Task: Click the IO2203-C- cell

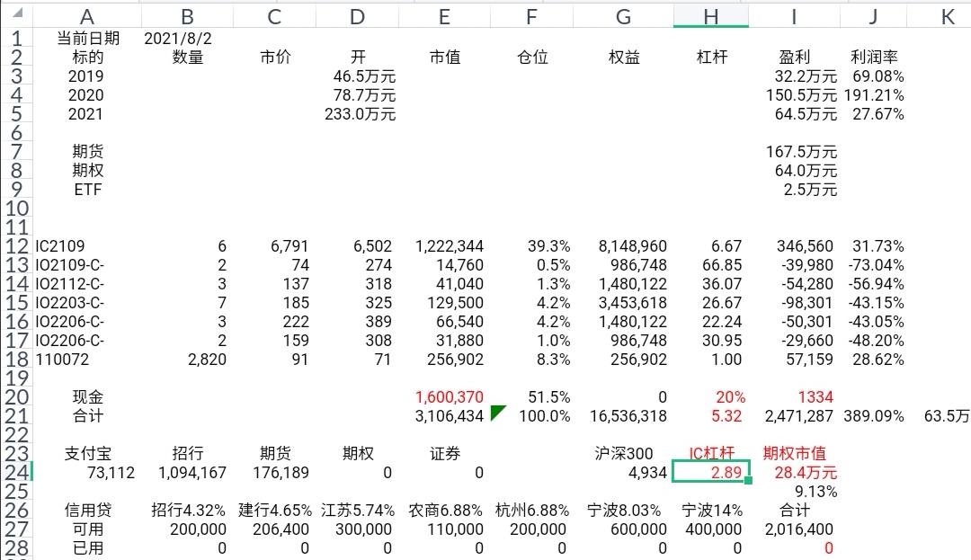Action: pos(69,303)
